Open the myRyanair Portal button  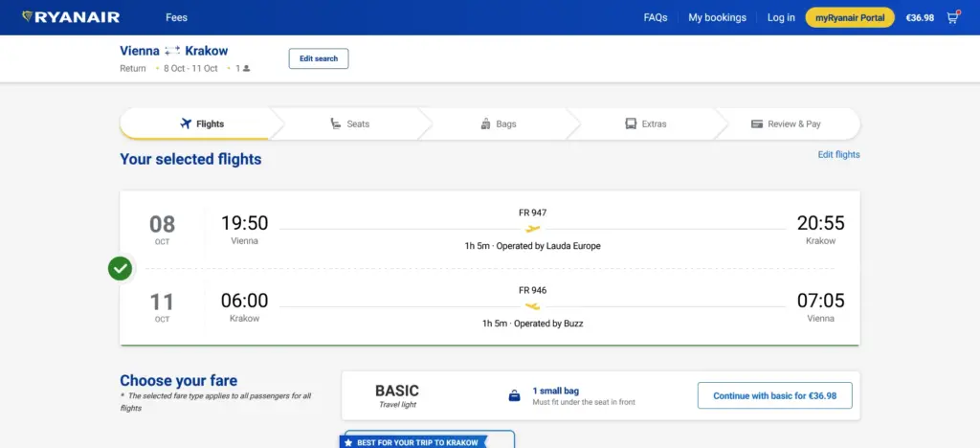tap(850, 17)
